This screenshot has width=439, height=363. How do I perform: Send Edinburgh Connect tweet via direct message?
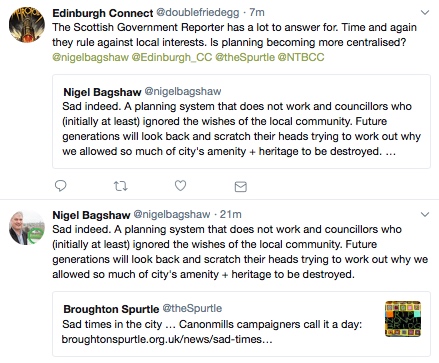tap(241, 186)
